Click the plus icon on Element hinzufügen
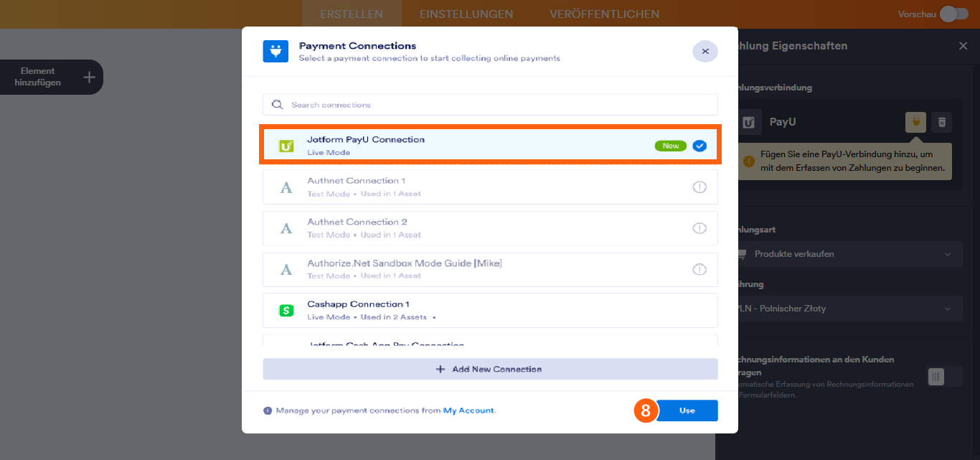The width and height of the screenshot is (980, 460). 88,77
